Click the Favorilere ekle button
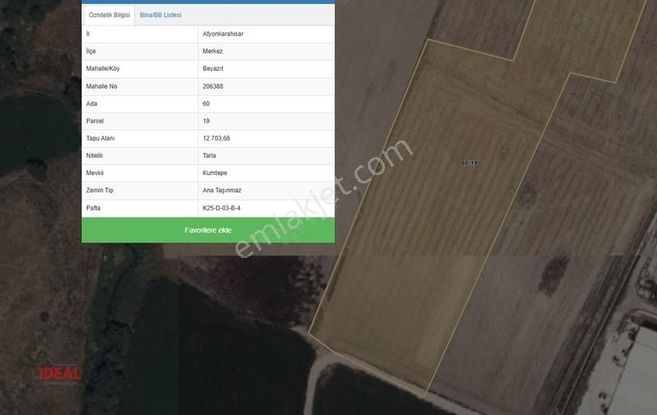 208,230
